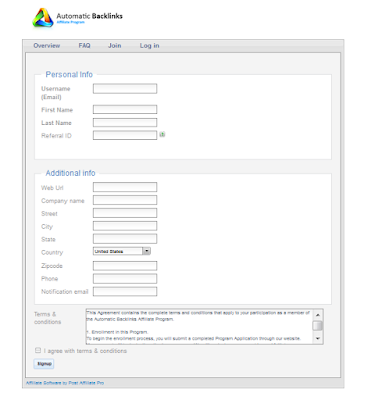Click the terms box scroll down arrow
The height and width of the screenshot is (400, 368).
(318, 339)
